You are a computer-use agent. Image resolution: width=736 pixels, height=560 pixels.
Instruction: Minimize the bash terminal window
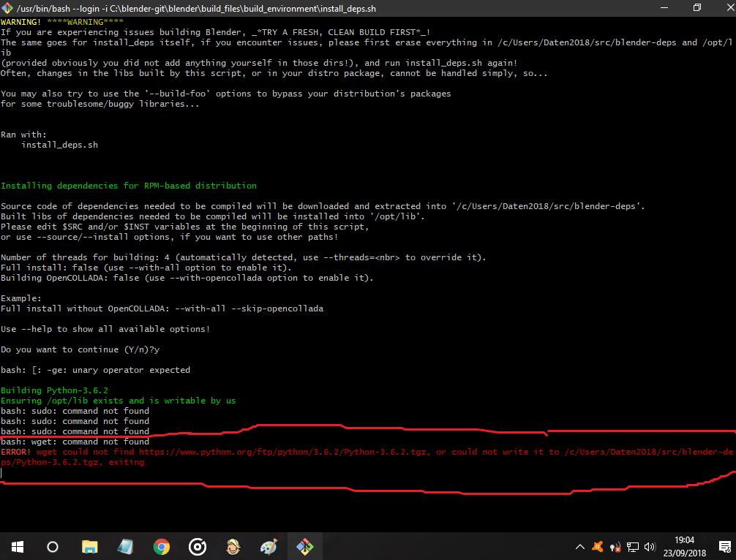664,8
